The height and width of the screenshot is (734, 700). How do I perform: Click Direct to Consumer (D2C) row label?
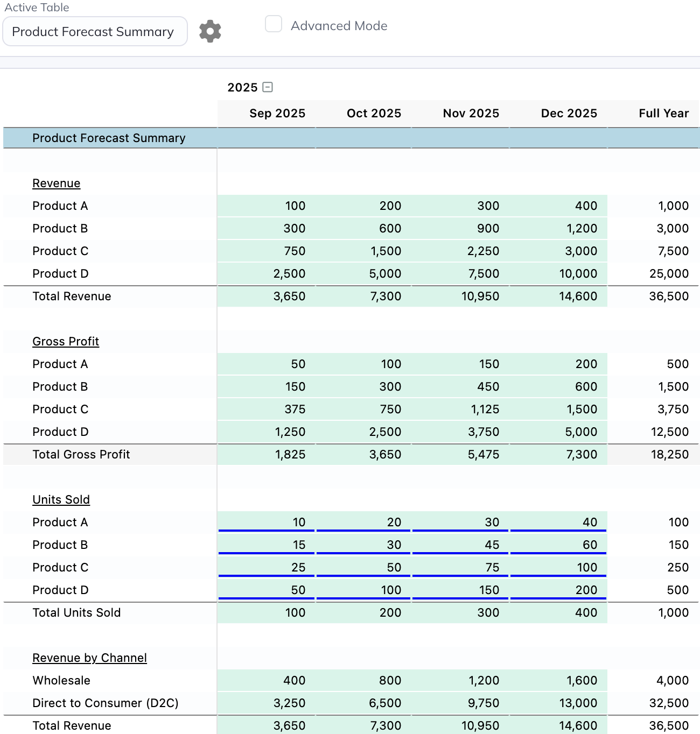click(105, 703)
